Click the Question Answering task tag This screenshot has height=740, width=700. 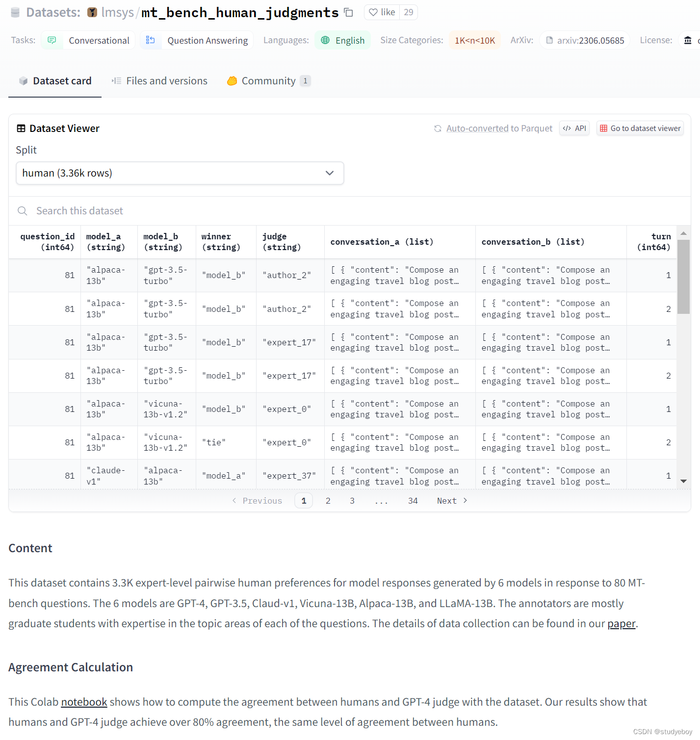click(197, 40)
